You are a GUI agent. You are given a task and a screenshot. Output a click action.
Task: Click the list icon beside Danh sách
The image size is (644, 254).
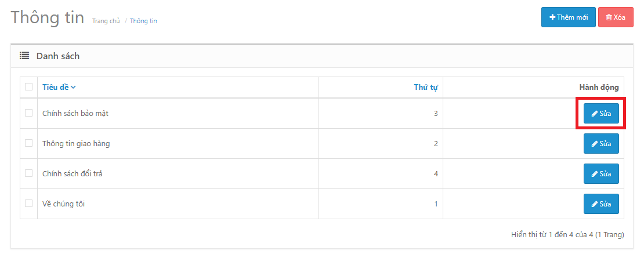[24, 56]
